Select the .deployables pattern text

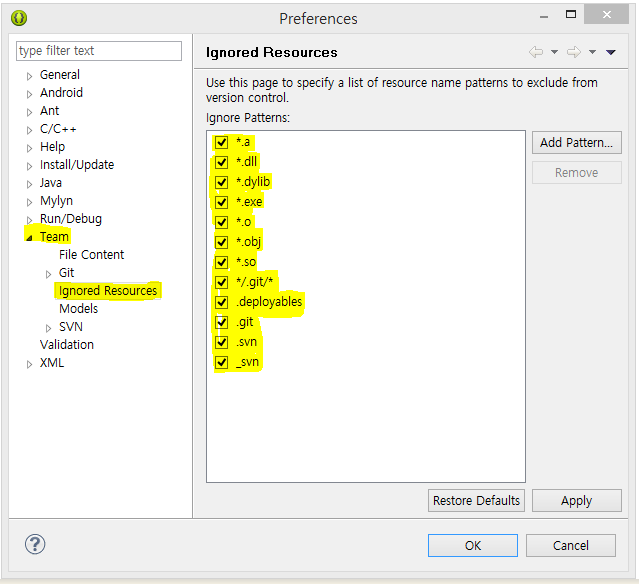coord(269,302)
